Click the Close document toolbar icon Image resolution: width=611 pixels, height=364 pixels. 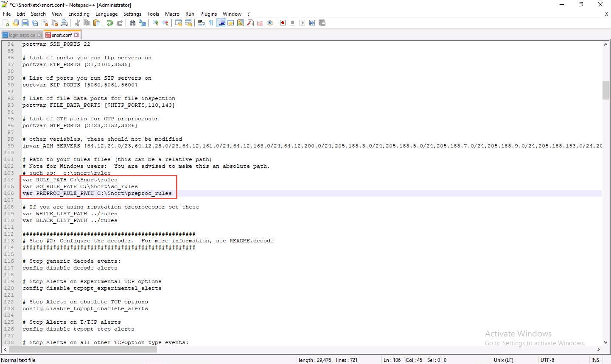[45, 23]
